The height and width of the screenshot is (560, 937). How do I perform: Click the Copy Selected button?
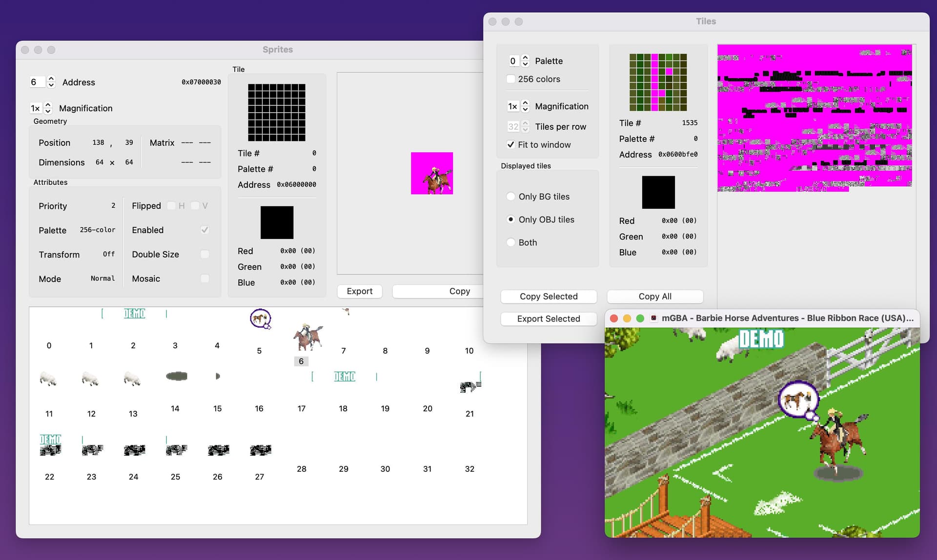[x=549, y=297]
